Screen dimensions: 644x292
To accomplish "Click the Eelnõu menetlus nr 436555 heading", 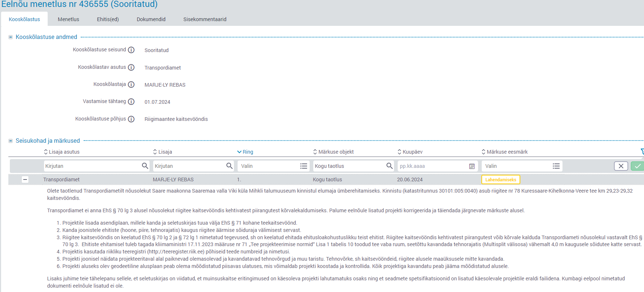I will pyautogui.click(x=79, y=4).
